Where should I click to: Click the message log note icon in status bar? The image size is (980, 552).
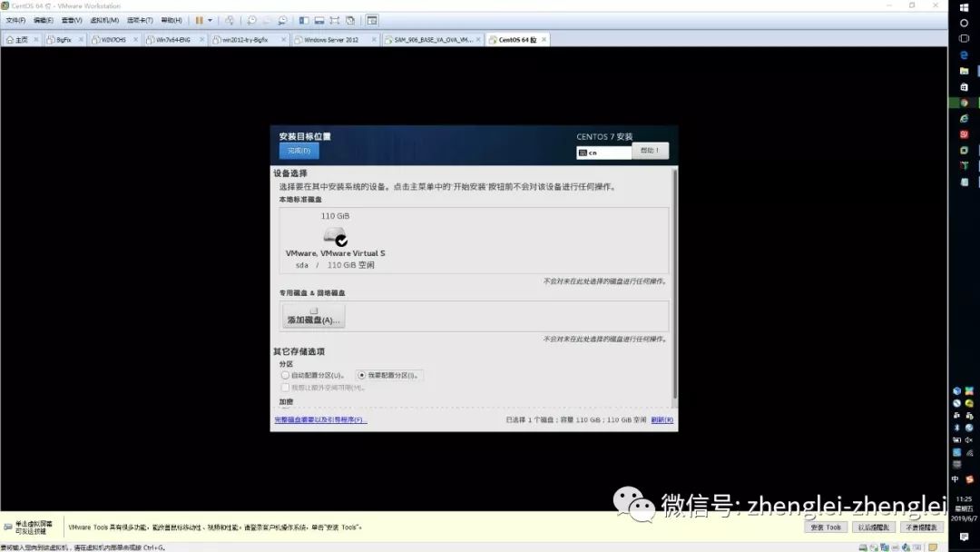pos(933,547)
